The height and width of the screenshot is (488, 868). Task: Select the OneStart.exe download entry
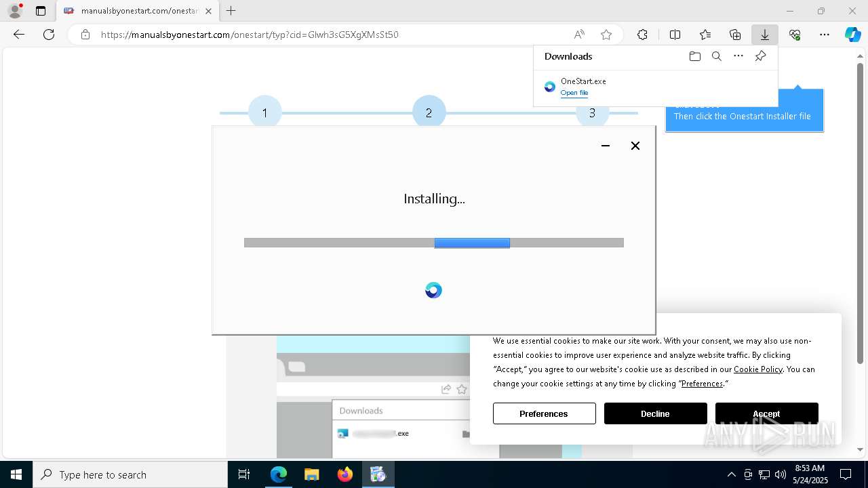click(655, 87)
